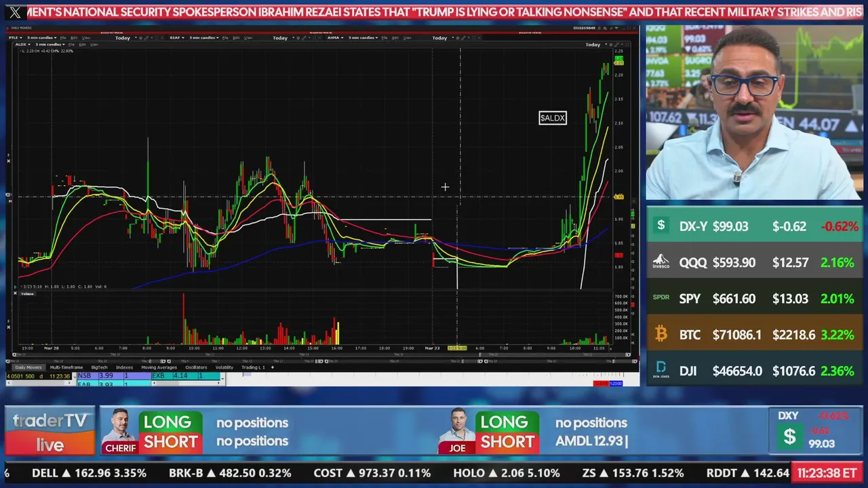Click Joe's LONG label
The height and width of the screenshot is (488, 868).
click(505, 422)
